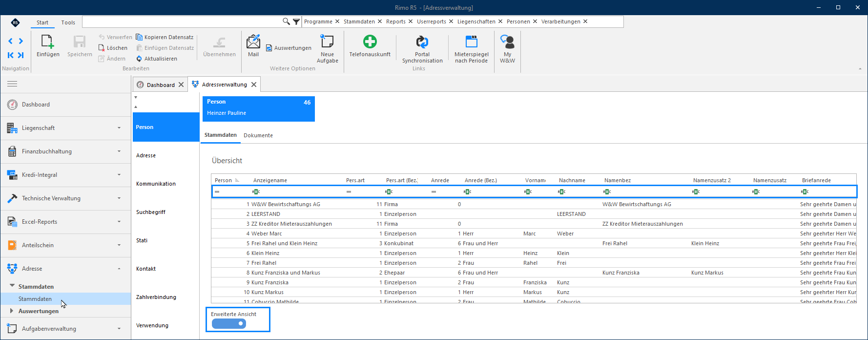Image resolution: width=868 pixels, height=340 pixels.
Task: Collapse the Adresse sidebar section
Action: click(x=119, y=269)
